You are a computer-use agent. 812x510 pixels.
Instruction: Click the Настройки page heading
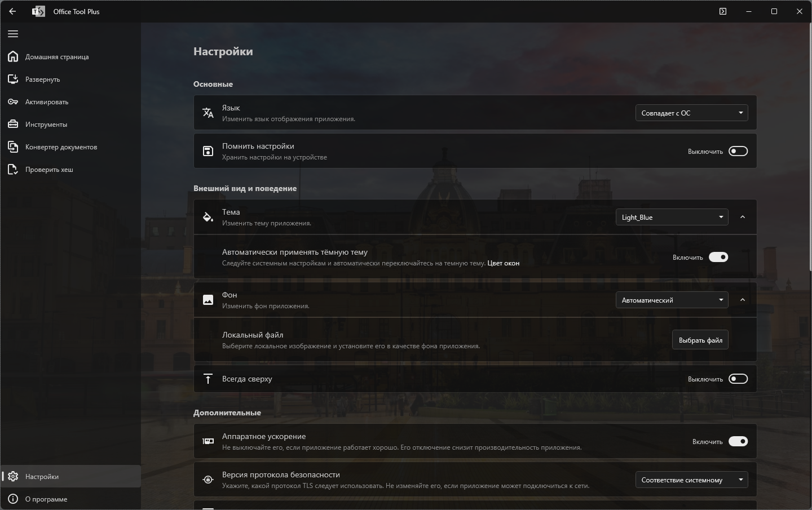point(223,51)
